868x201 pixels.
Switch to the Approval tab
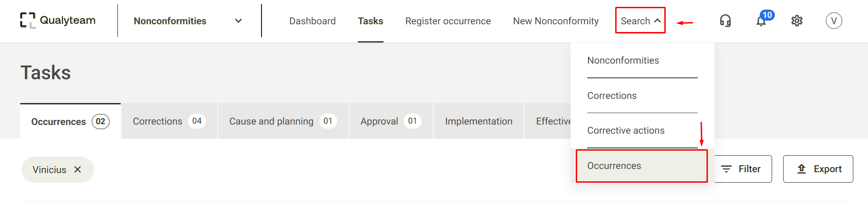[391, 121]
